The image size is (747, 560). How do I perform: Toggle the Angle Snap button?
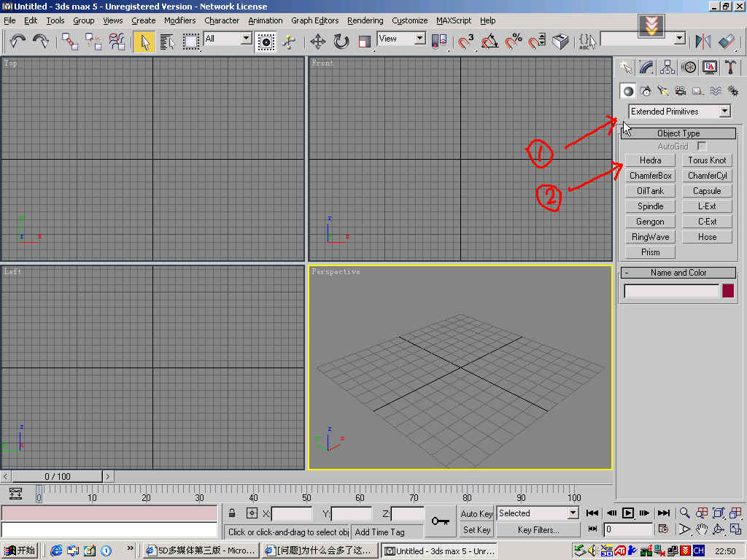coord(489,42)
